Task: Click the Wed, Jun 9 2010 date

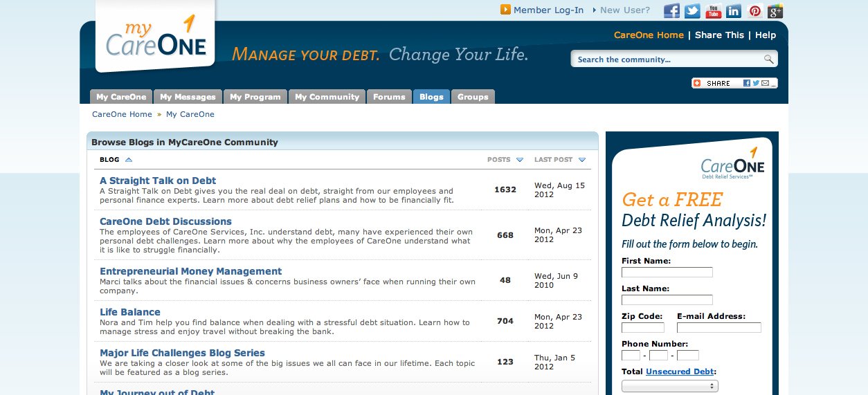Action: (x=556, y=280)
